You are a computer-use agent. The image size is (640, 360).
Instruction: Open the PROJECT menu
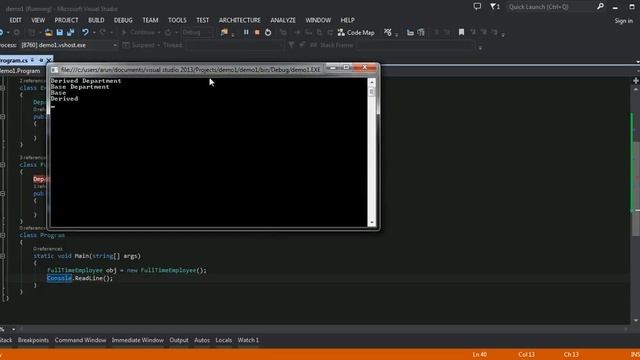pyautogui.click(x=66, y=20)
